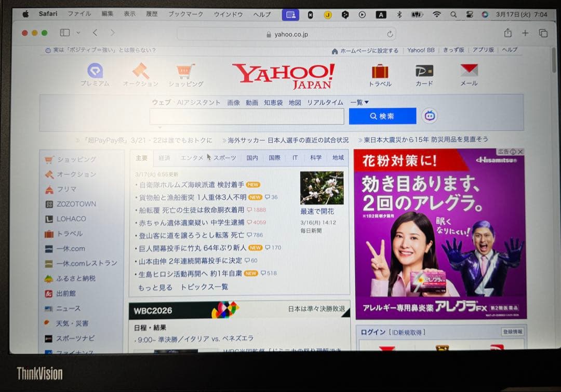Switch search to 画像
Screen dimensions: 561x392
pos(233,103)
